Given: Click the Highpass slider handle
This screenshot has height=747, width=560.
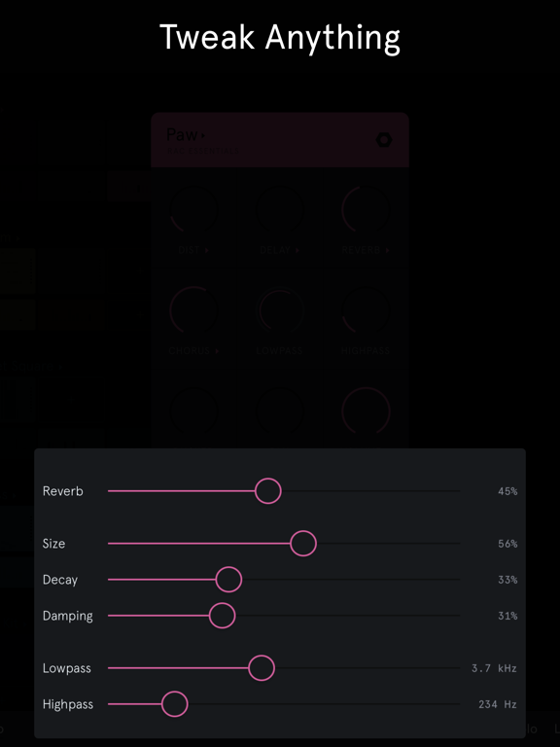Looking at the screenshot, I should [x=175, y=704].
